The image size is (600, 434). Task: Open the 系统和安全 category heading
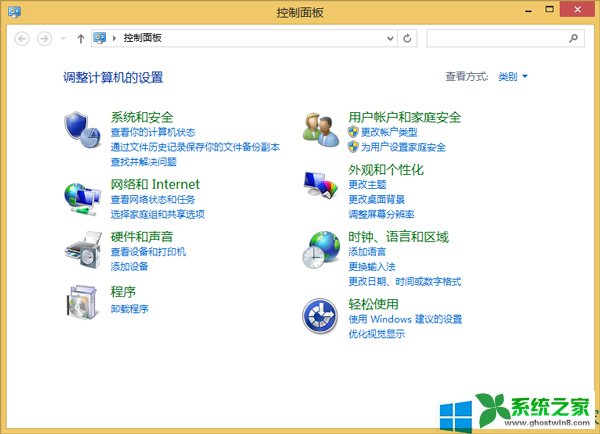coord(142,117)
